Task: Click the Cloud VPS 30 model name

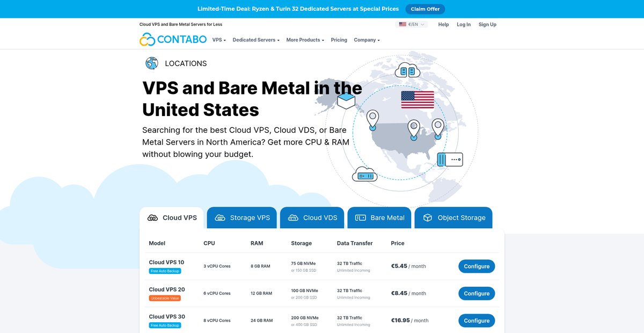Action: click(x=167, y=317)
